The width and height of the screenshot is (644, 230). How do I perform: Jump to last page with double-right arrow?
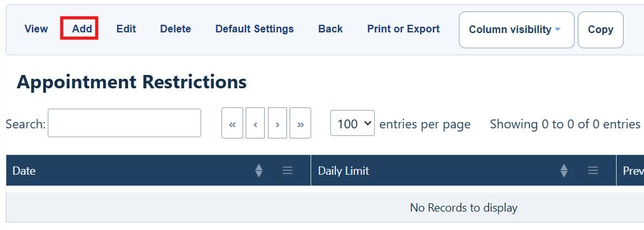point(300,123)
